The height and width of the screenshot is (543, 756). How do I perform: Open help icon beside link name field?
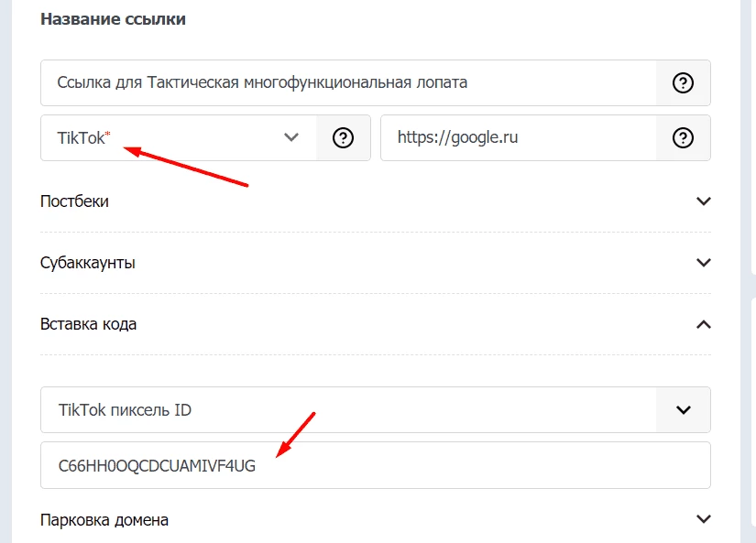pyautogui.click(x=683, y=83)
